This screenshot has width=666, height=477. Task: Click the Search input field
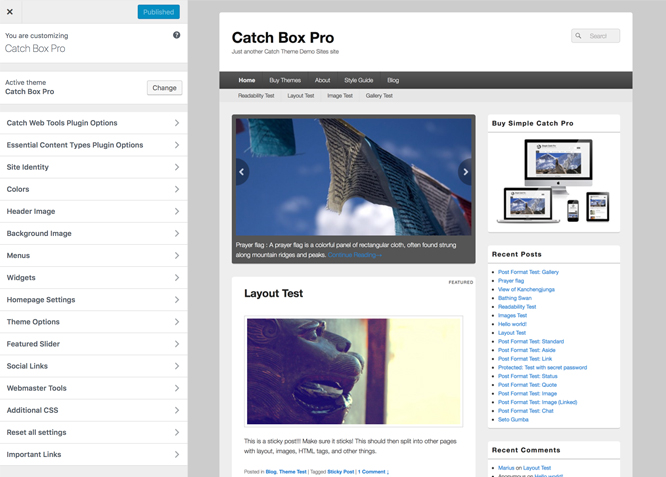coord(601,36)
